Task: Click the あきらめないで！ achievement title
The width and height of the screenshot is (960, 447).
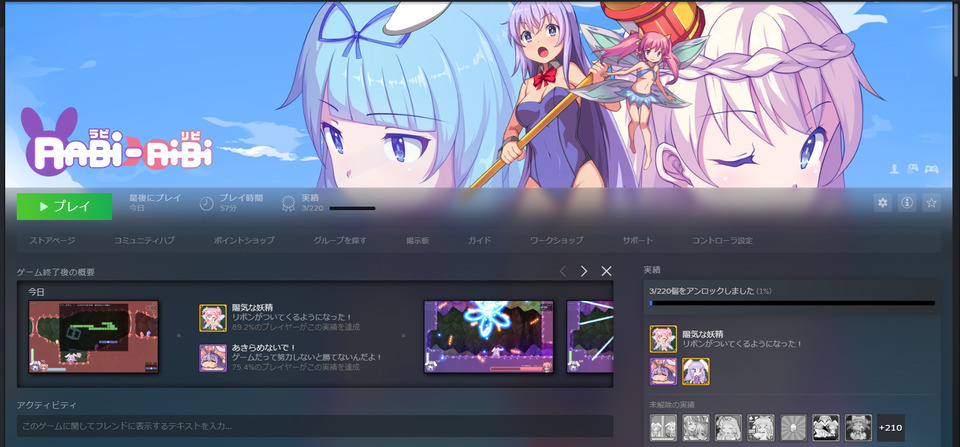Action: tap(264, 347)
